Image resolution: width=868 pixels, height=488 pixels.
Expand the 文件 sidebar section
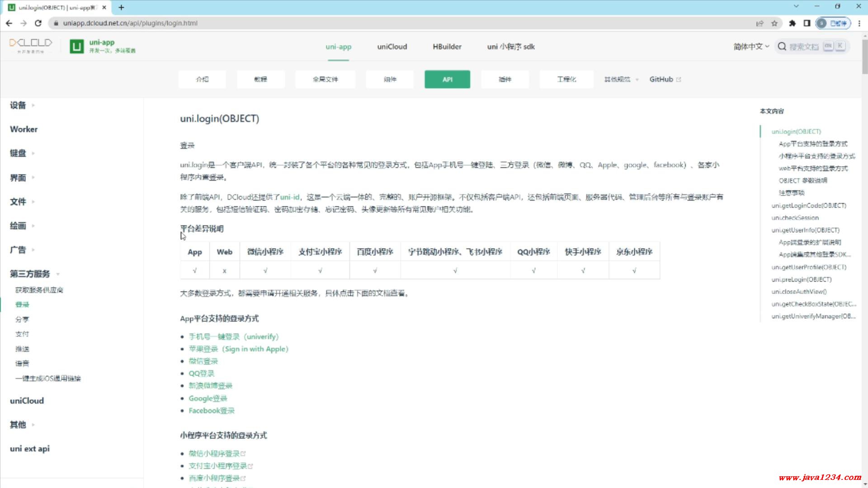click(x=22, y=202)
